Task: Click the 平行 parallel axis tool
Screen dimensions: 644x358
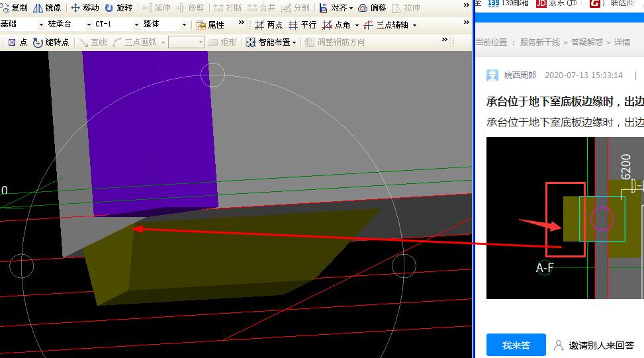Action: point(302,25)
